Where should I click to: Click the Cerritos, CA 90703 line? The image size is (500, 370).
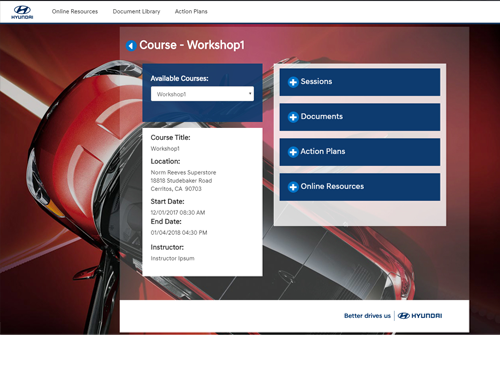(x=176, y=189)
